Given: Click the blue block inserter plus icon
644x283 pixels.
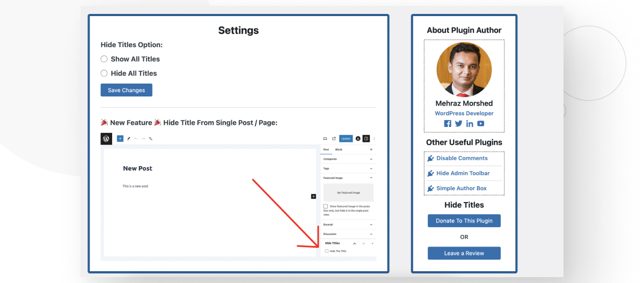Looking at the screenshot, I should pyautogui.click(x=120, y=138).
